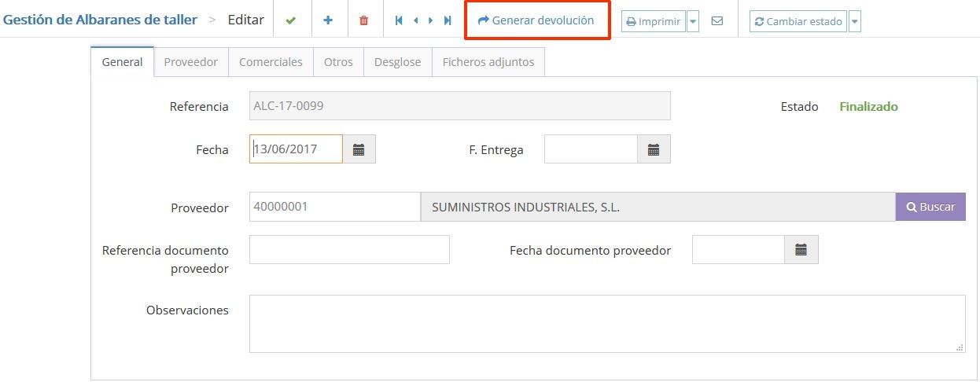Image resolution: width=980 pixels, height=382 pixels.
Task: Select the General tab
Action: pyautogui.click(x=123, y=62)
